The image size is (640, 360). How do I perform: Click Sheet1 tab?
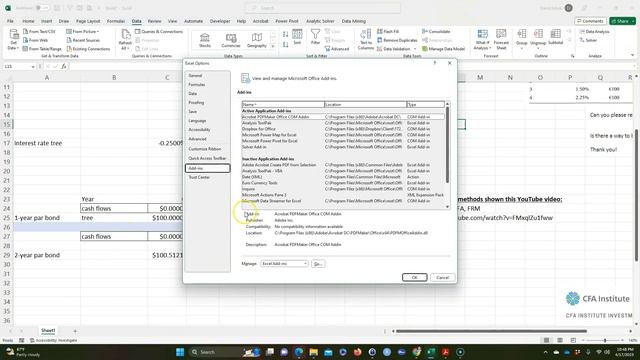(48, 330)
